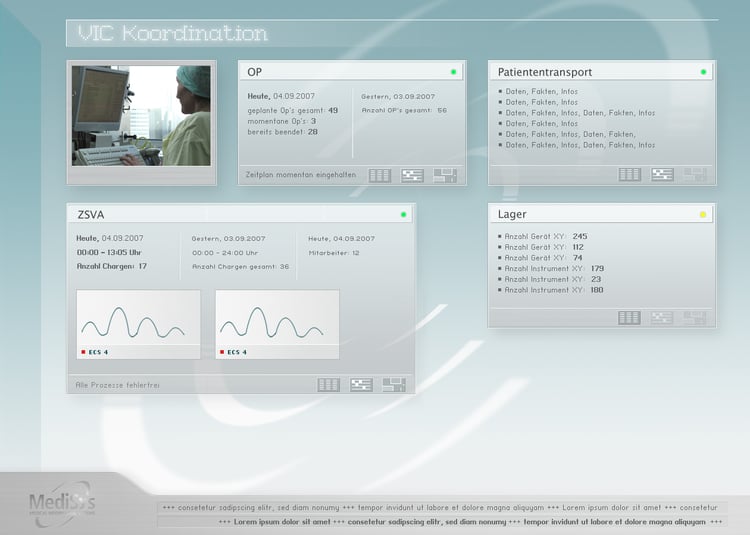The width and height of the screenshot is (750, 535).
Task: Select 'Anzahl Instrument XY: 179' row
Action: click(x=551, y=269)
